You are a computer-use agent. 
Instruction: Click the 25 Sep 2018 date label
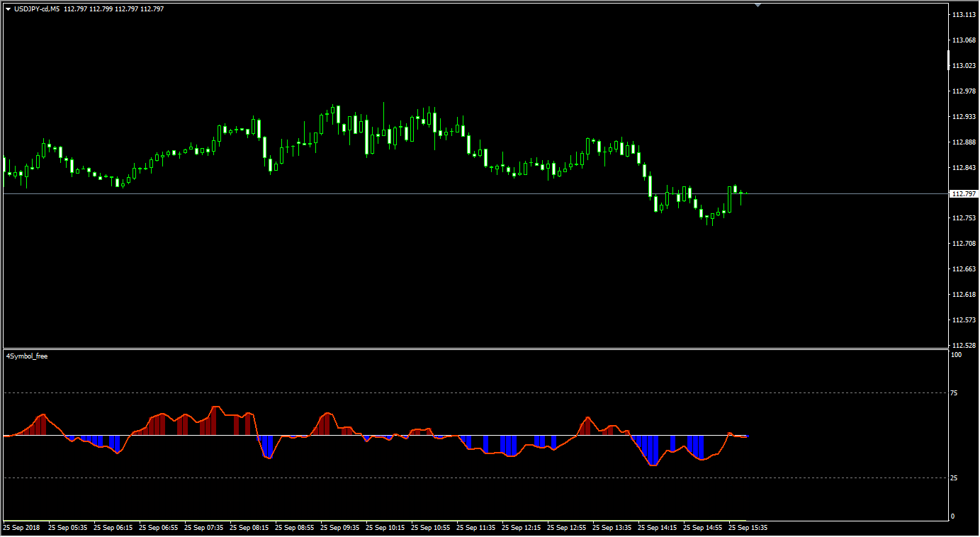tap(21, 528)
